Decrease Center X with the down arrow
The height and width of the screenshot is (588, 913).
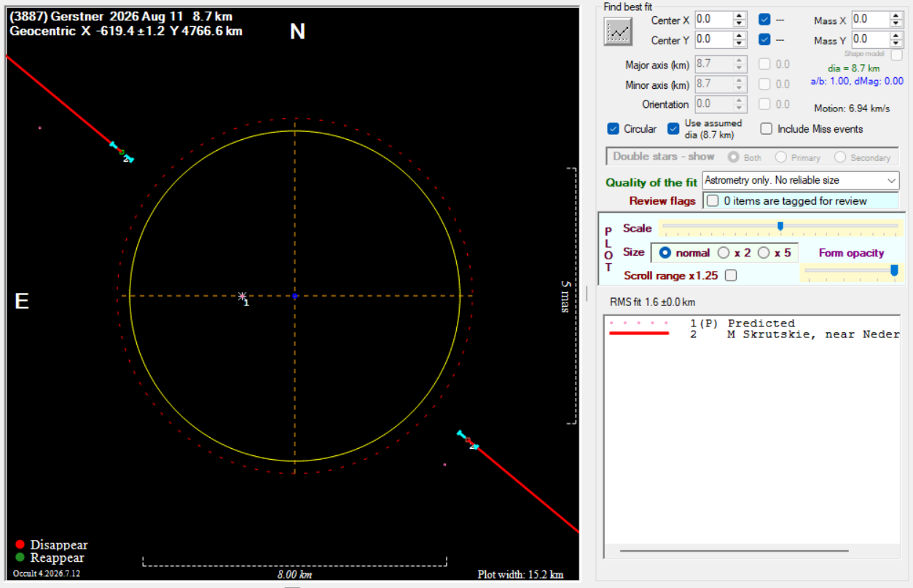[740, 24]
